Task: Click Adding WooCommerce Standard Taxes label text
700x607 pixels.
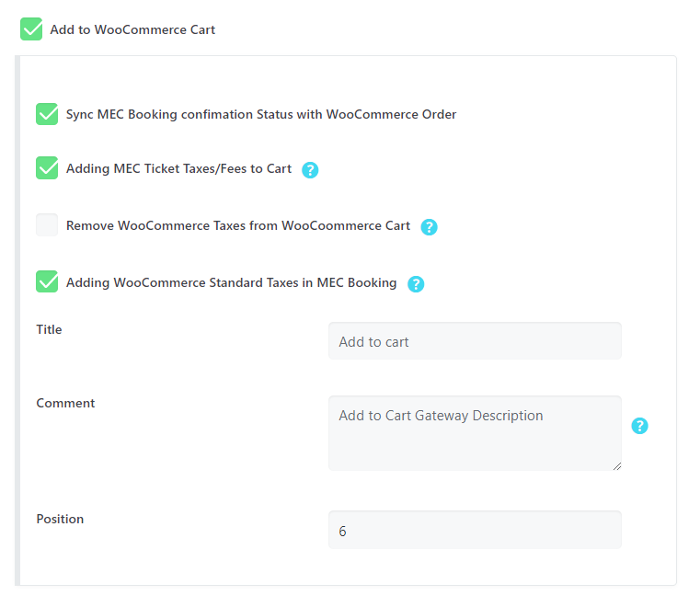Action: (231, 283)
